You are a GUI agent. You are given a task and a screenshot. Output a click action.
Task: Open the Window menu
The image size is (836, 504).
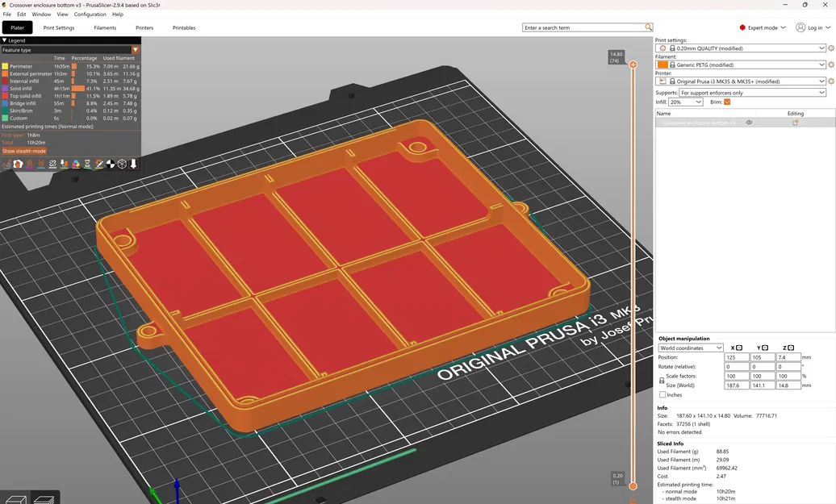tap(41, 15)
